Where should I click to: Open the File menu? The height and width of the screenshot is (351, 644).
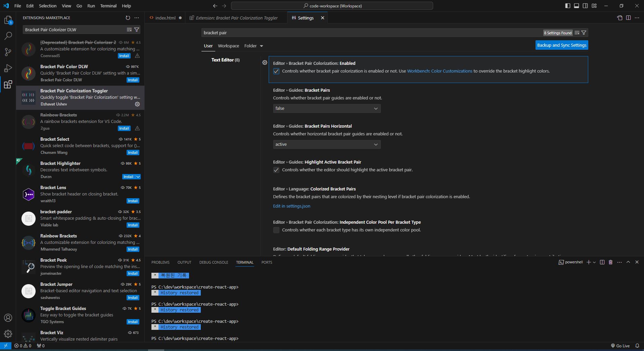[x=18, y=6]
